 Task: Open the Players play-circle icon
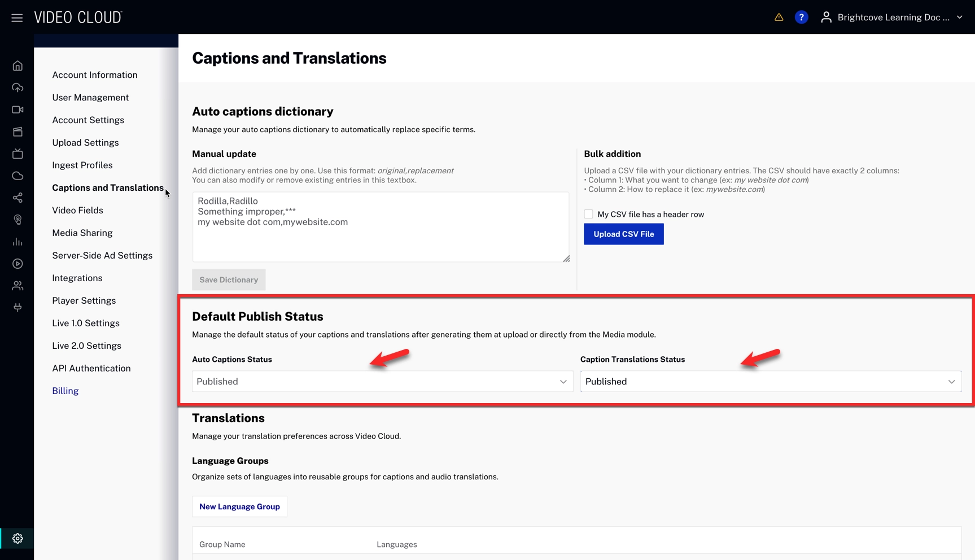[x=18, y=264]
